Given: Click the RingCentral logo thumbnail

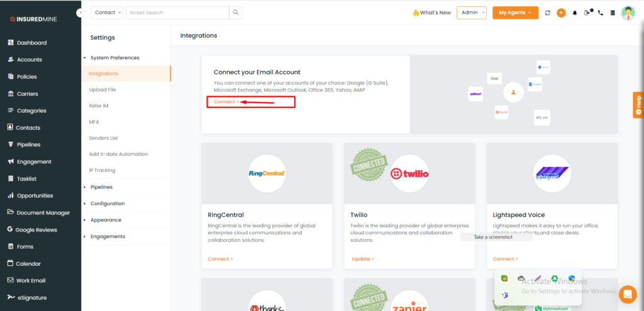Looking at the screenshot, I should 267,173.
